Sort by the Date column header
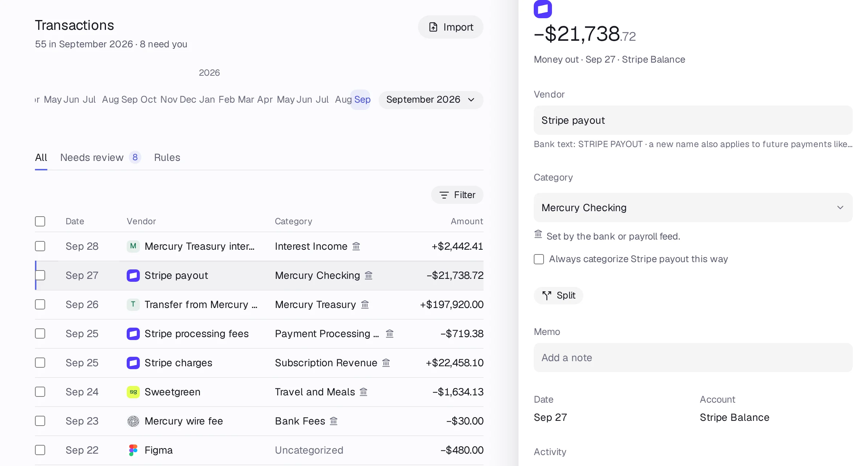 75,221
